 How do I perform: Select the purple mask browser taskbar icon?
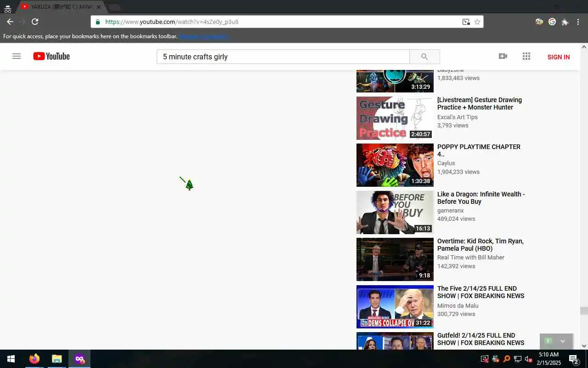click(x=79, y=359)
